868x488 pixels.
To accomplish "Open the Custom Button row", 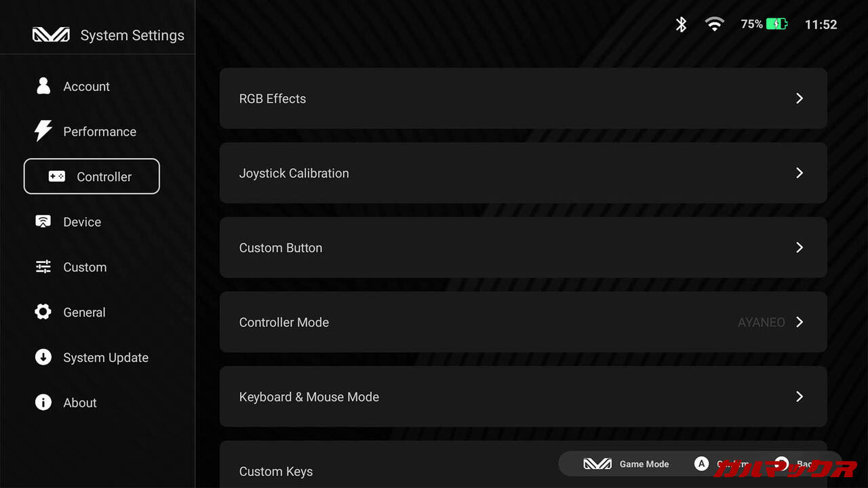I will pos(522,247).
